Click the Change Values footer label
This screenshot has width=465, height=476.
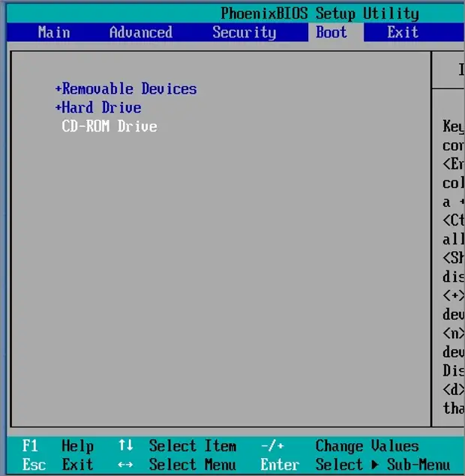[x=367, y=446]
